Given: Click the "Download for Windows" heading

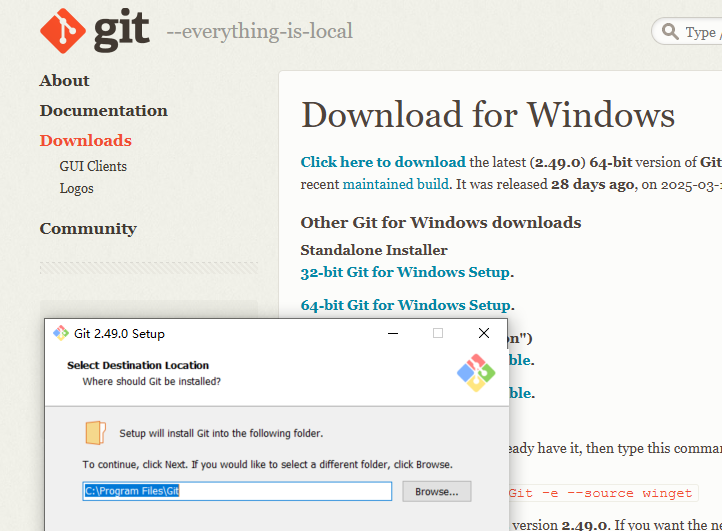Looking at the screenshot, I should (x=488, y=115).
